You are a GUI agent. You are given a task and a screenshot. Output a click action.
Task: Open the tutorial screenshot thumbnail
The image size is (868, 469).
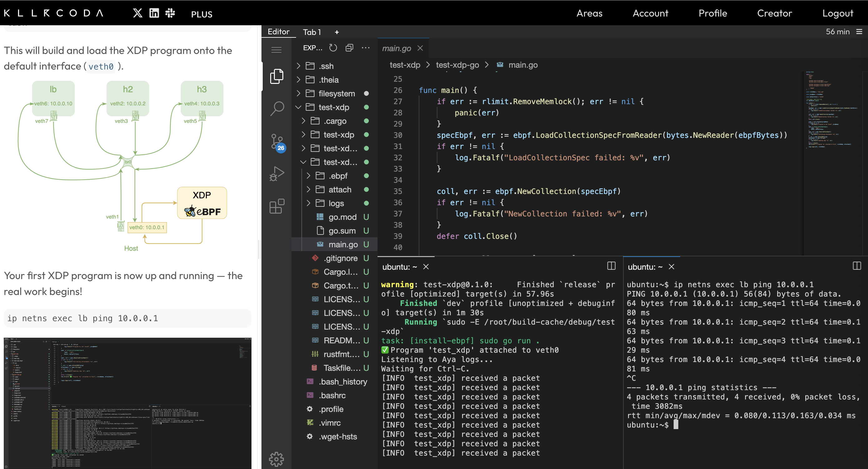point(127,403)
